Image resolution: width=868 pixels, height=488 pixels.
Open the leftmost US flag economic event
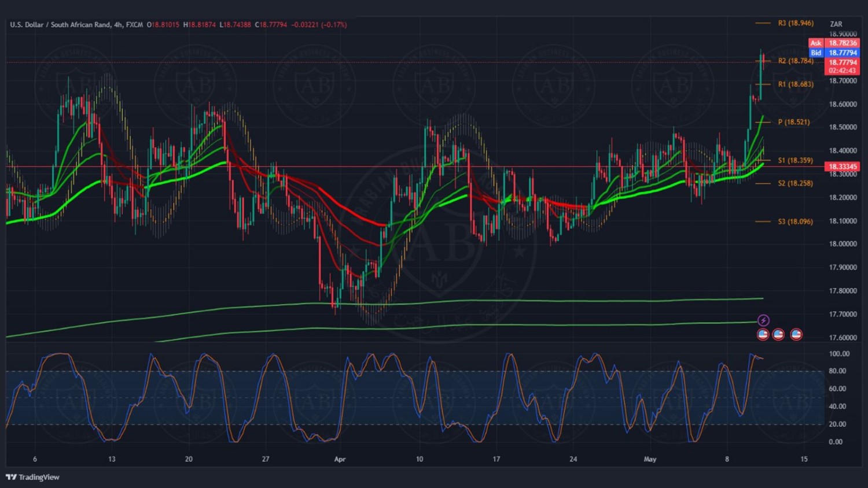(763, 334)
